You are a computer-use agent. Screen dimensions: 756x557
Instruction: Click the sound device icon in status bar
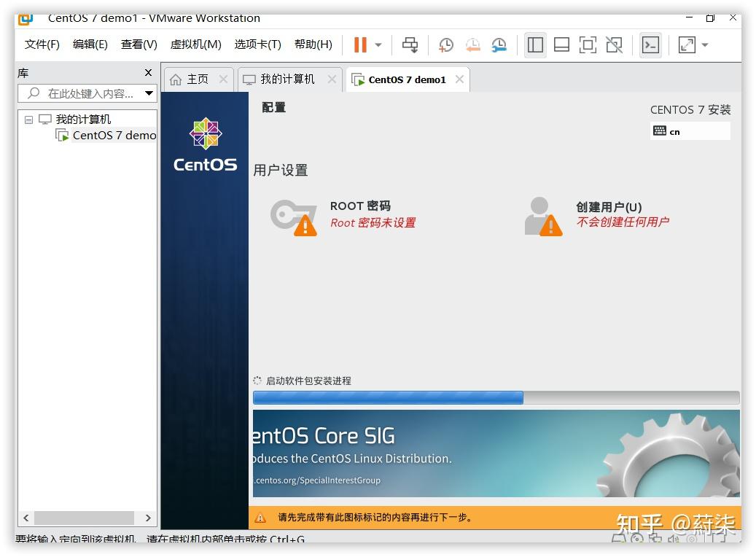point(673,540)
